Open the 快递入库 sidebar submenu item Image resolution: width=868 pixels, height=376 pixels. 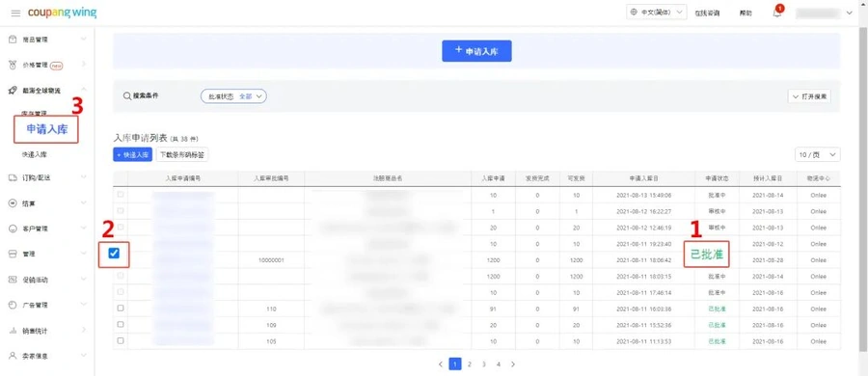tap(35, 154)
